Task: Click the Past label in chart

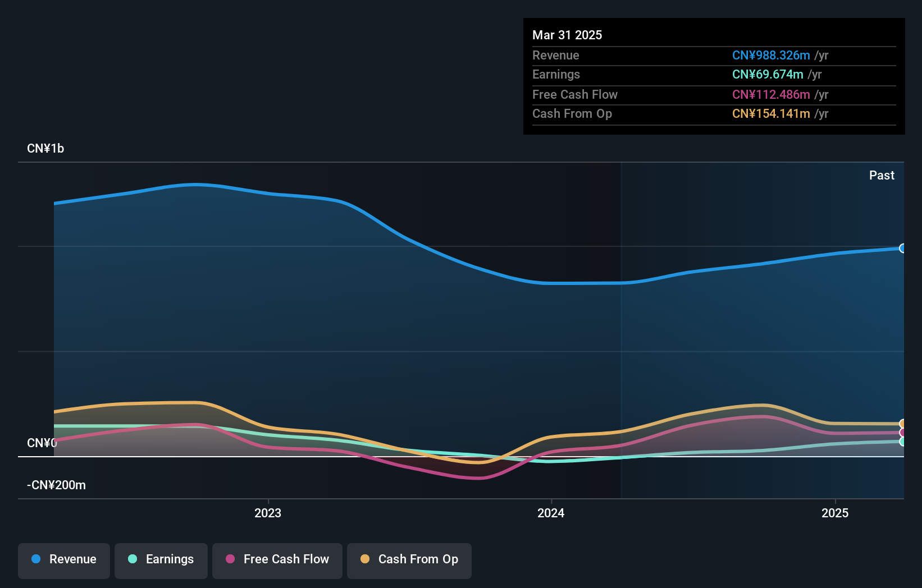Action: pos(882,175)
